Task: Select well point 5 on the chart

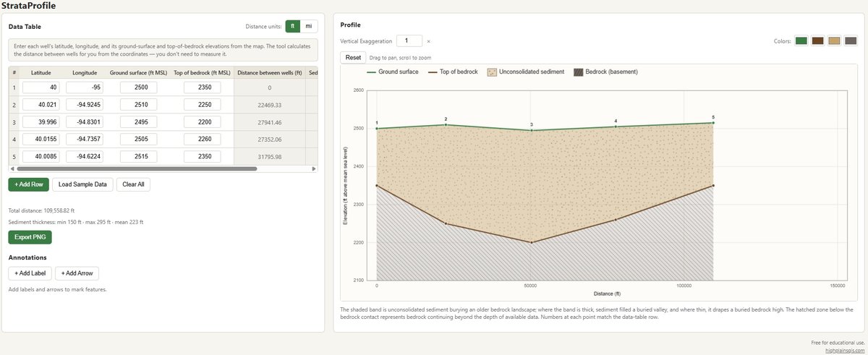Action: [713, 123]
